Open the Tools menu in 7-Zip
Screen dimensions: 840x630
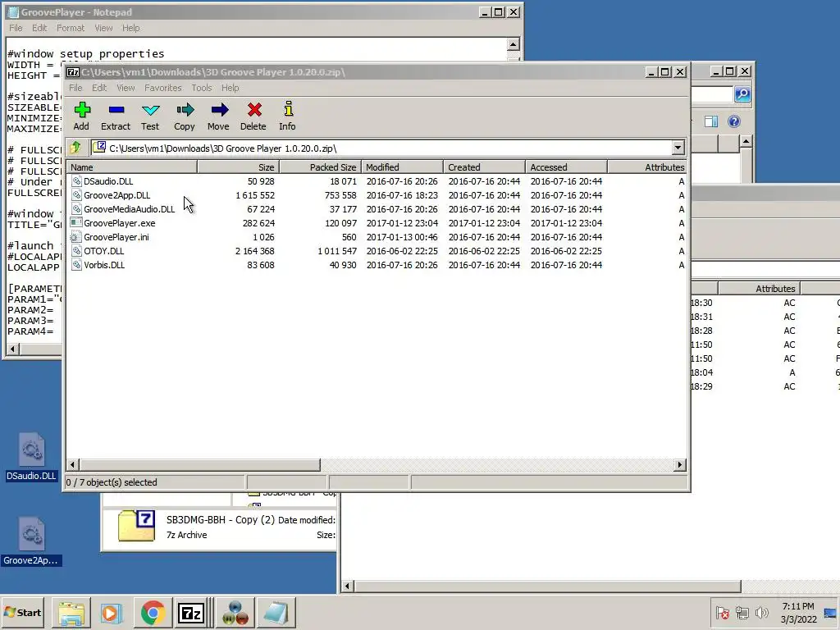(202, 88)
